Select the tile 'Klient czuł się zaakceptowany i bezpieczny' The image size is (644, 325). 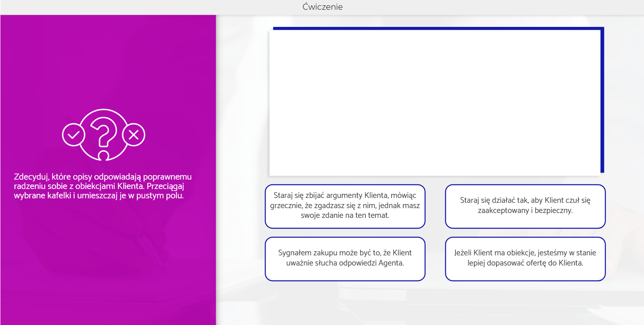(x=525, y=206)
